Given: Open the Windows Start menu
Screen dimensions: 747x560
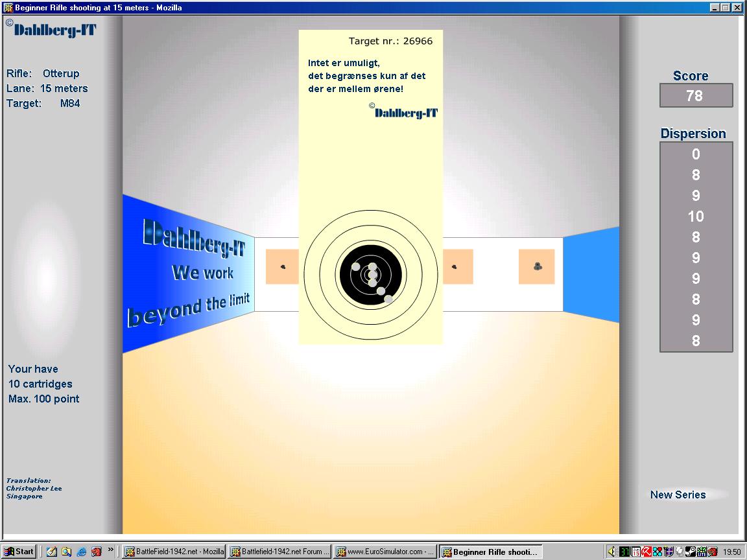Looking at the screenshot, I should pyautogui.click(x=19, y=552).
